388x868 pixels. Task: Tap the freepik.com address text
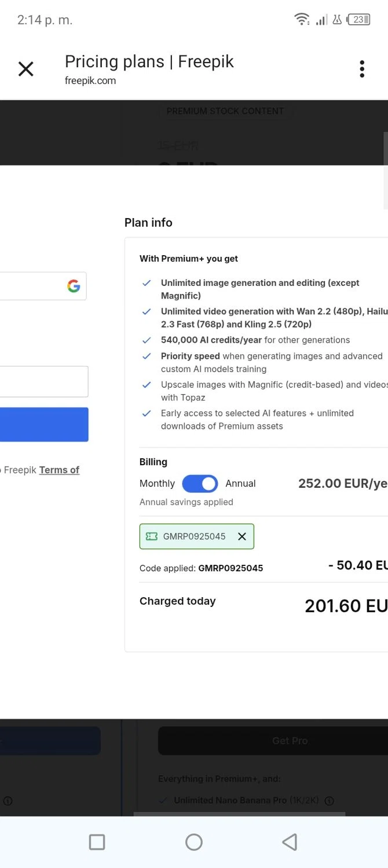coord(90,80)
